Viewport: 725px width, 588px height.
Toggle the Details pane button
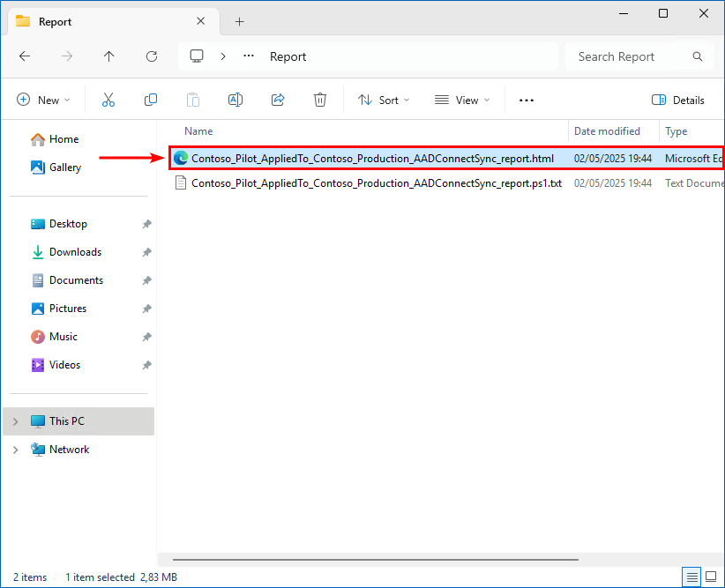[x=678, y=100]
